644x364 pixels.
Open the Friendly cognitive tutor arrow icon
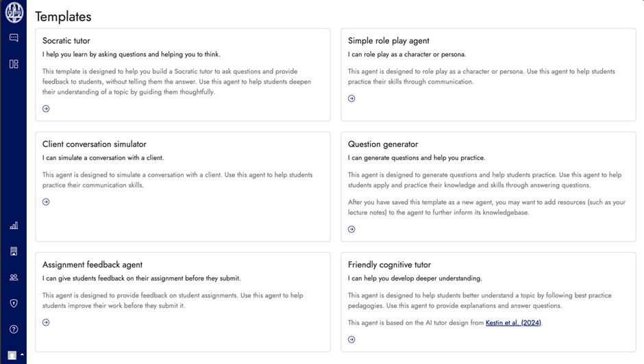351,339
